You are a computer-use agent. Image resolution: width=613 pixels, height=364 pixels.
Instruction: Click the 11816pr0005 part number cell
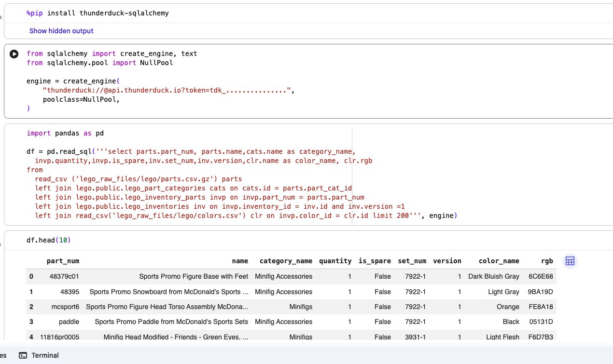pos(59,337)
